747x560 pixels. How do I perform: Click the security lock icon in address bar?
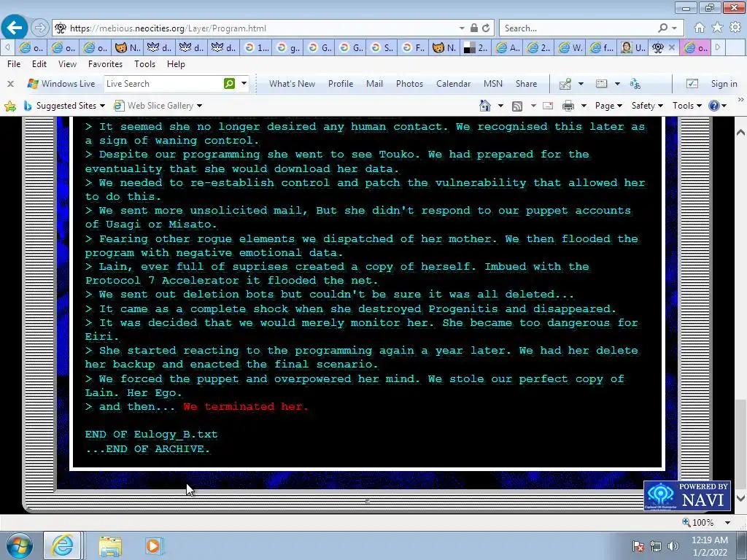coord(474,28)
